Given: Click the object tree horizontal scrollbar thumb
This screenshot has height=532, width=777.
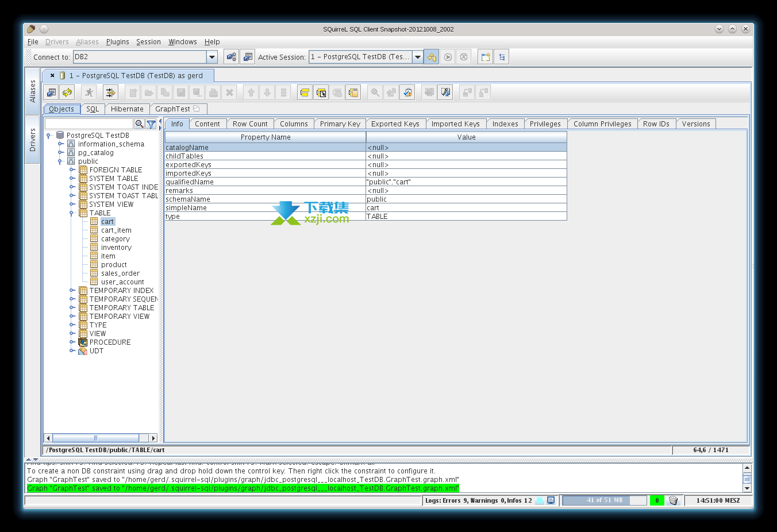Looking at the screenshot, I should click(95, 438).
